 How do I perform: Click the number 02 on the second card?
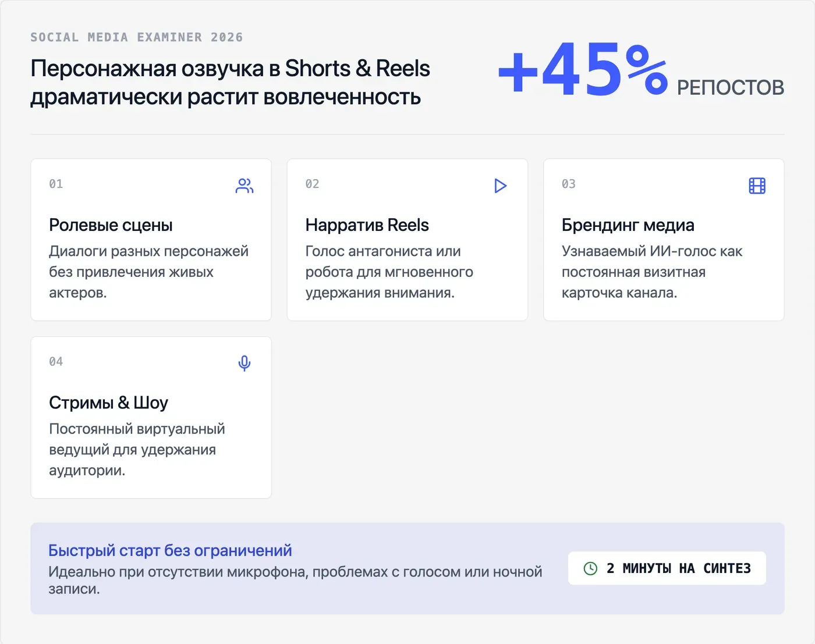click(313, 184)
